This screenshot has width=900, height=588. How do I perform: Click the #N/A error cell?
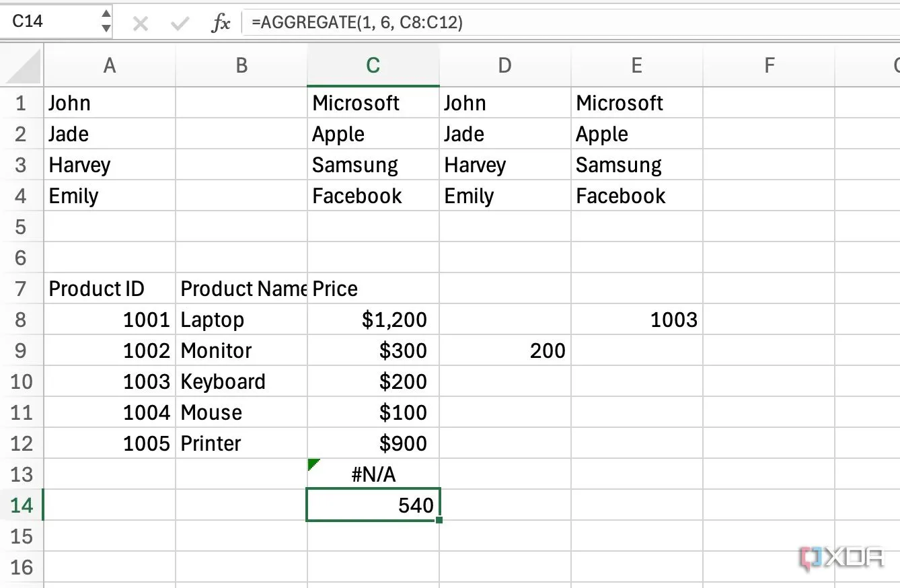click(373, 474)
